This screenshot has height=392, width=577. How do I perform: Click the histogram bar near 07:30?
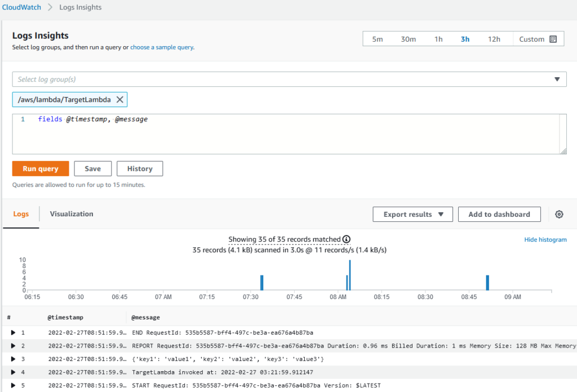click(262, 283)
